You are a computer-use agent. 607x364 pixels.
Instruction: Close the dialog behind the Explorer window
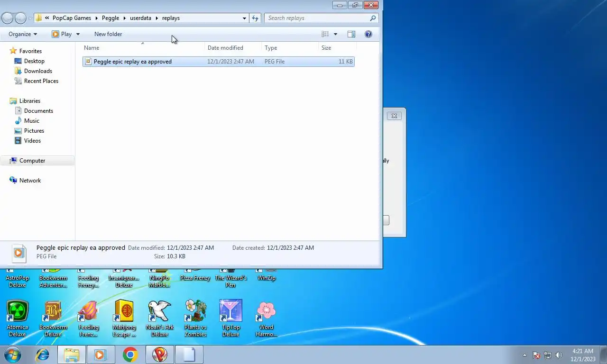click(394, 116)
